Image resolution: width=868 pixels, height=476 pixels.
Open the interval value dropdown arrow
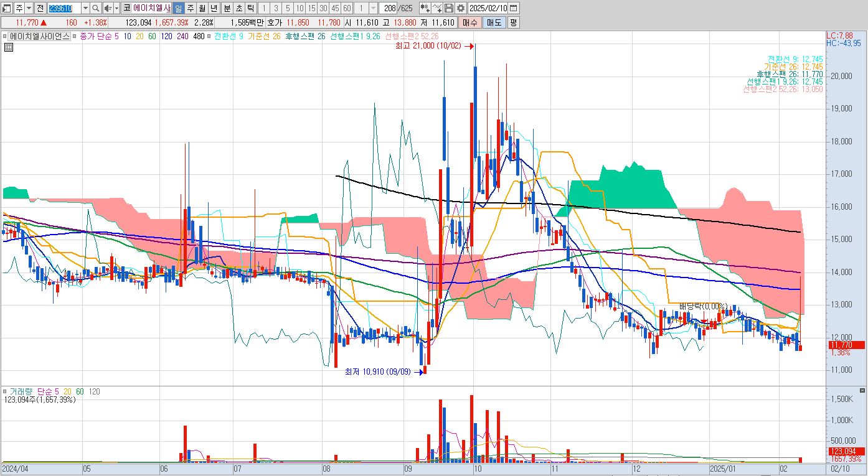[373, 8]
